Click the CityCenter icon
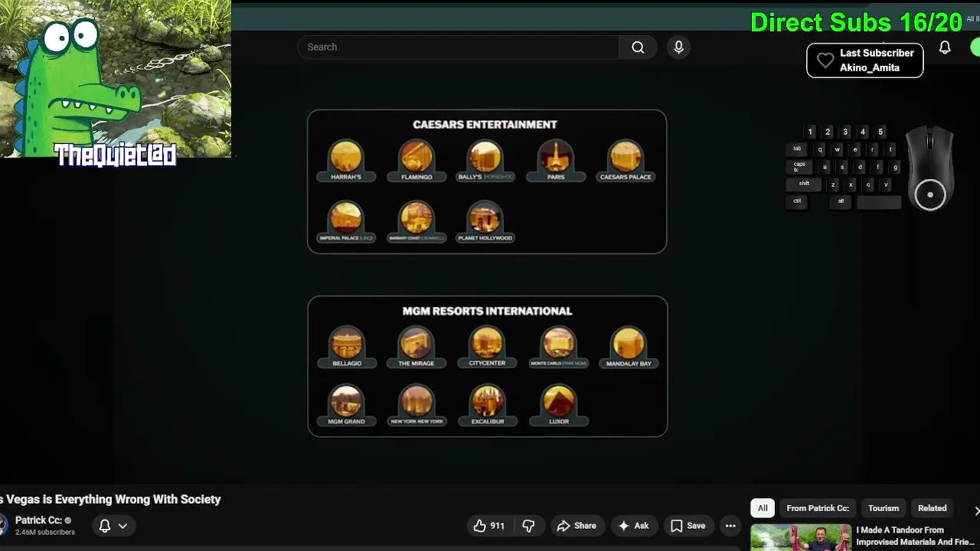 (487, 347)
